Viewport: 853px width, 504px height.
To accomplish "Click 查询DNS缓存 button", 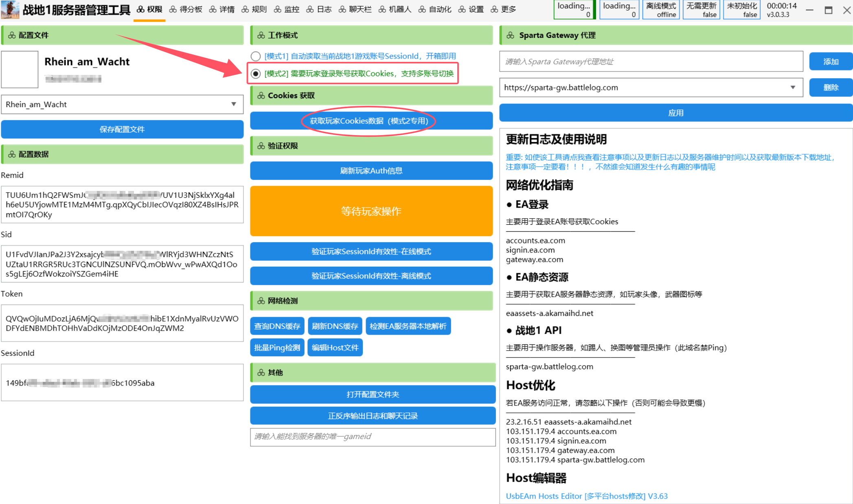I will pos(277,326).
